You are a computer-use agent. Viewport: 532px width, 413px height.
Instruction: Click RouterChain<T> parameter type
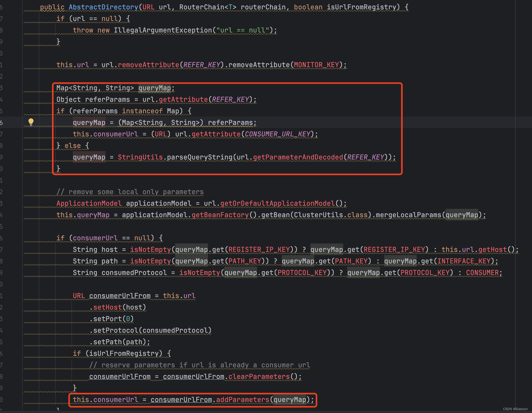click(208, 7)
